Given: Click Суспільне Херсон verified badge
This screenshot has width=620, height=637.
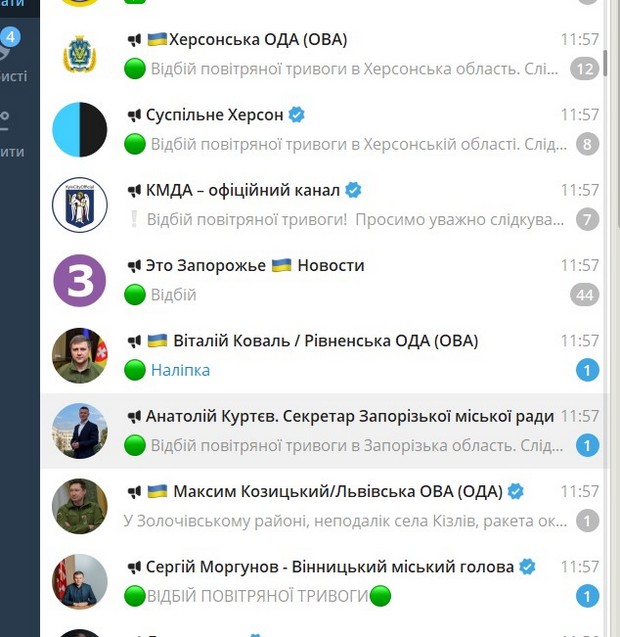Looking at the screenshot, I should (296, 115).
